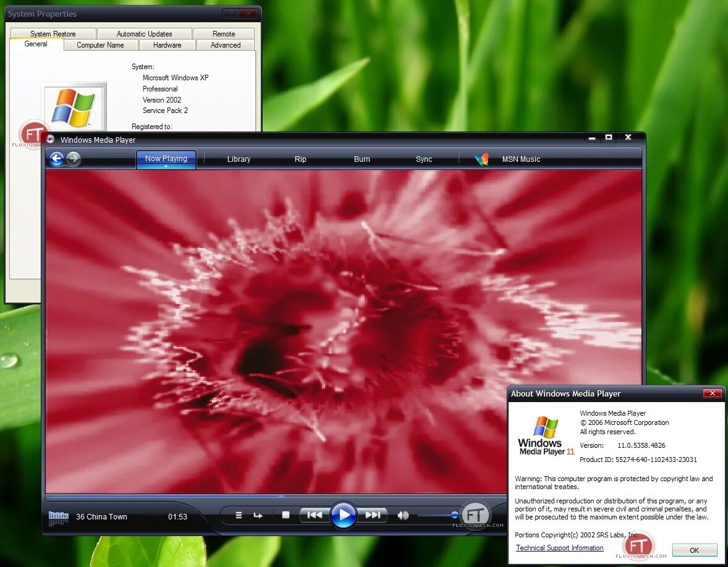Viewport: 728px width, 567px height.
Task: Click OK in the About Windows Media Player dialog
Action: click(x=694, y=550)
